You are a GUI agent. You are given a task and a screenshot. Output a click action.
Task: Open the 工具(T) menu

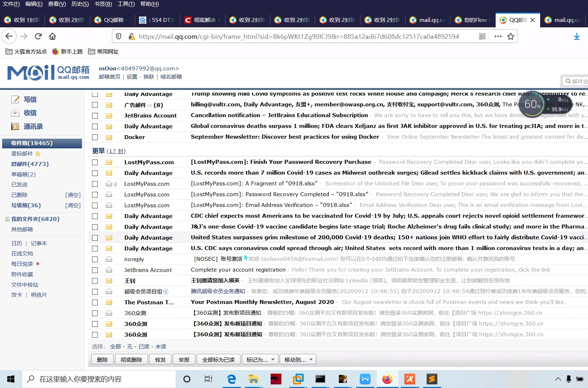pos(126,4)
